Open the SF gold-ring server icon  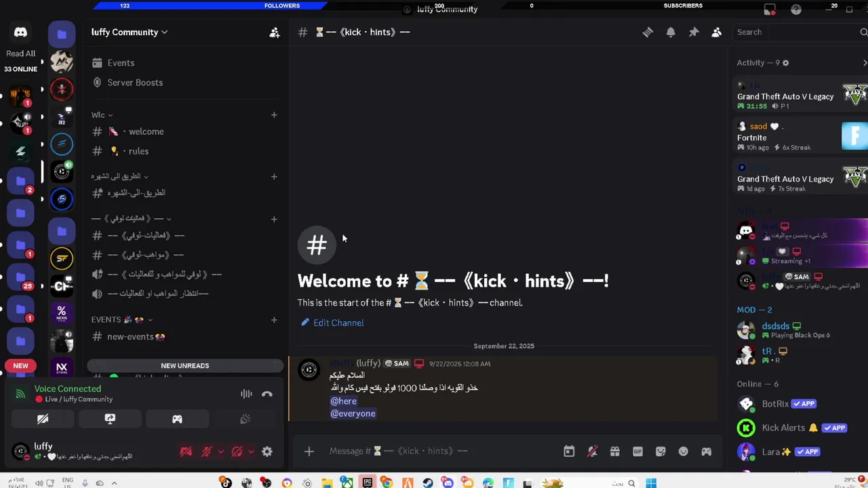[x=62, y=258]
